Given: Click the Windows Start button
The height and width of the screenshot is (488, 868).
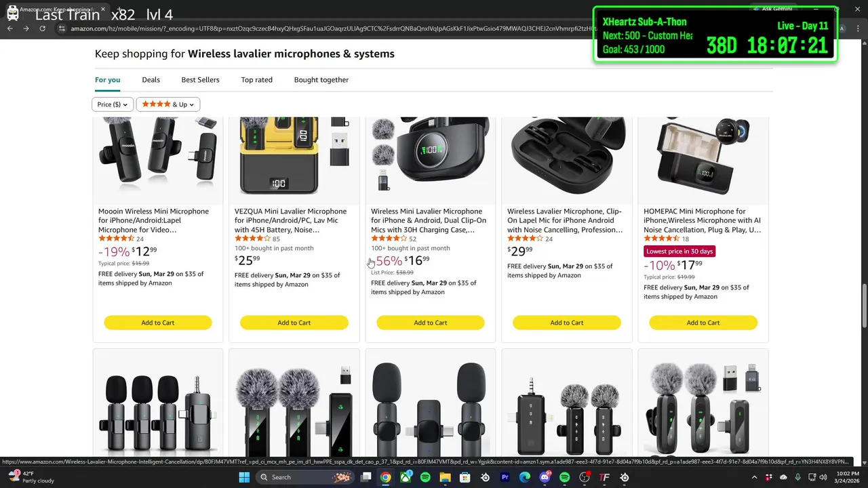Looking at the screenshot, I should point(244,477).
